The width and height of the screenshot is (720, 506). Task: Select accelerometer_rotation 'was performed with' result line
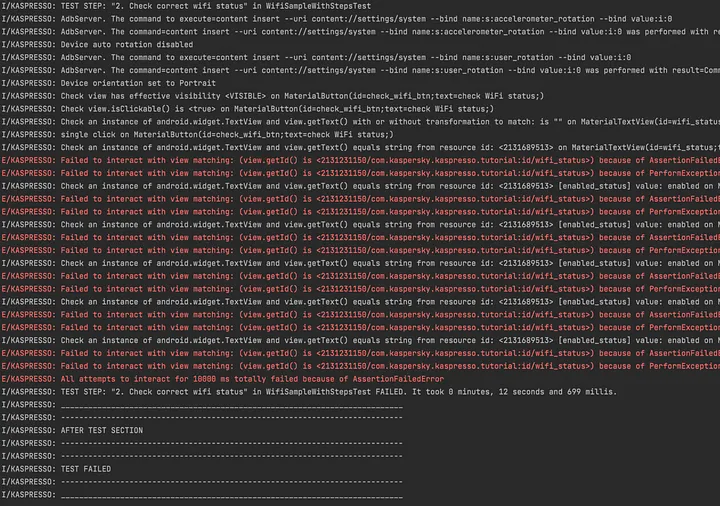[x=360, y=32]
